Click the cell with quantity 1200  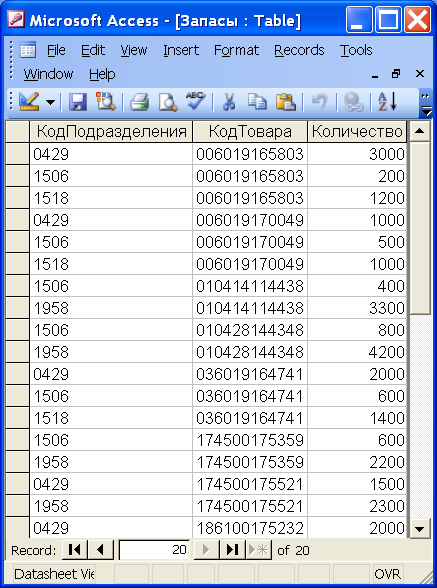click(x=357, y=198)
